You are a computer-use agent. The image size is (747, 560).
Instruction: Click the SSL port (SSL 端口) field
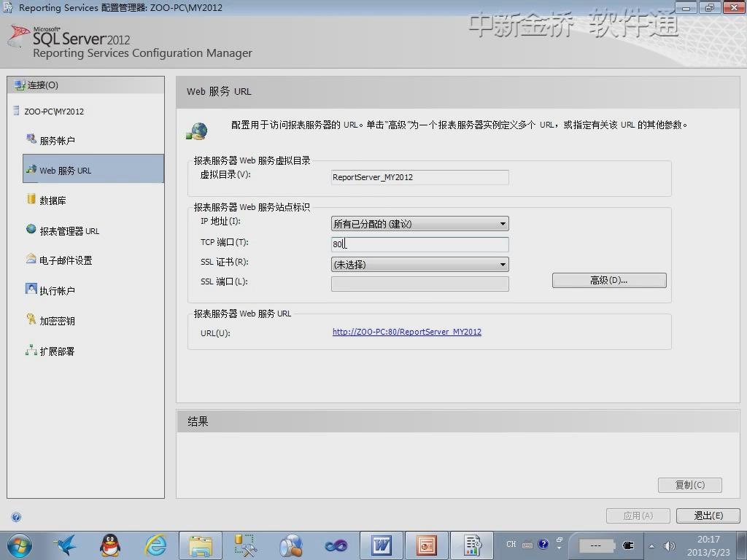[419, 284]
